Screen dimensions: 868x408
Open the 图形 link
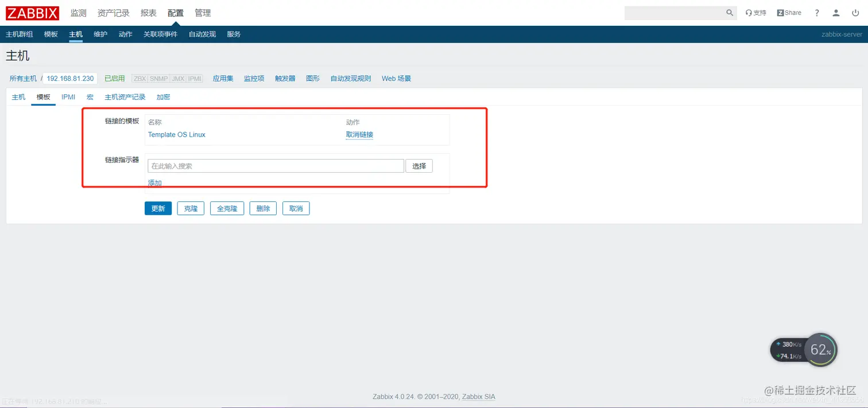[x=313, y=79]
